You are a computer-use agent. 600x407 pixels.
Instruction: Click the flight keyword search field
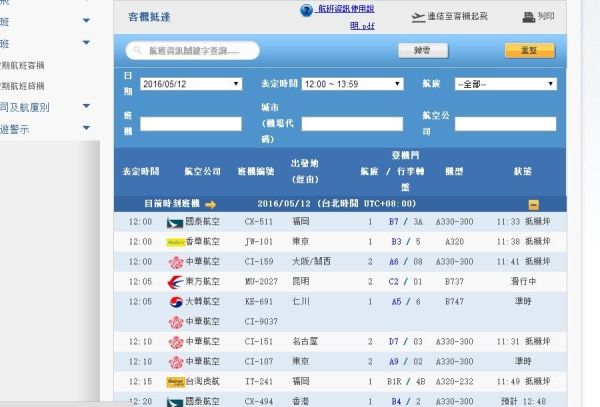click(192, 50)
